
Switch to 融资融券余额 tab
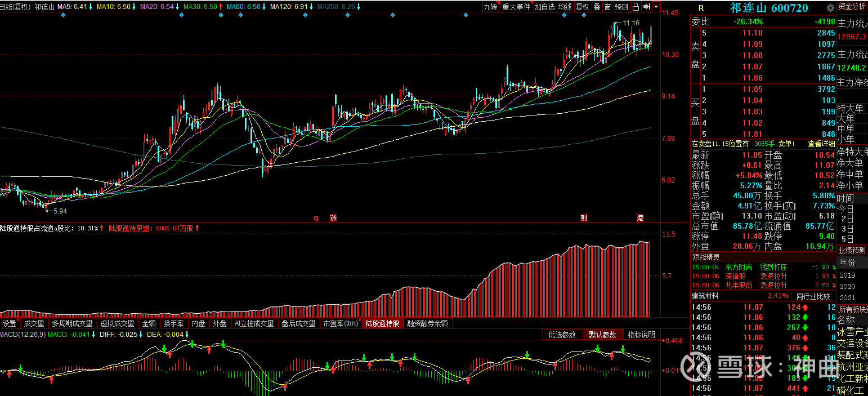pos(427,323)
